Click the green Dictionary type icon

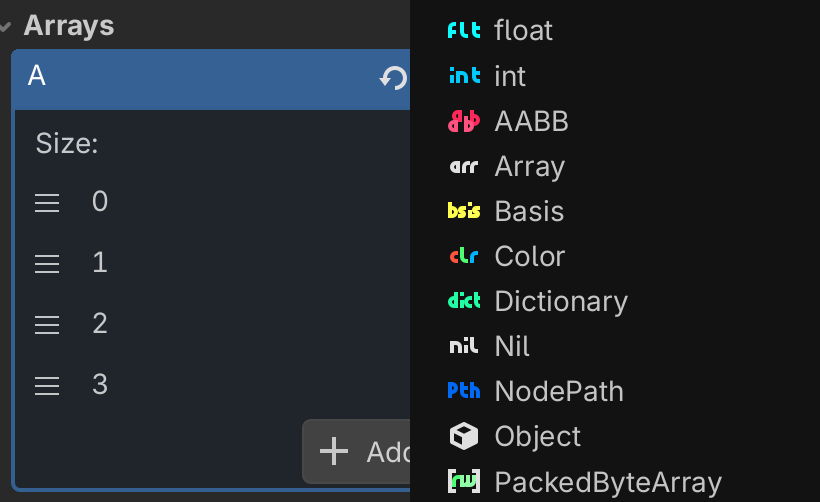point(464,301)
